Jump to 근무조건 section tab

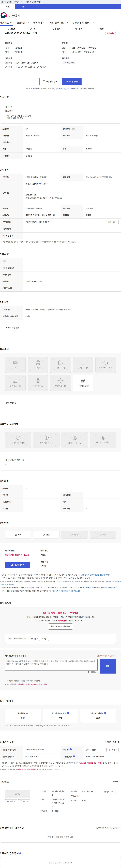(x=34, y=29)
